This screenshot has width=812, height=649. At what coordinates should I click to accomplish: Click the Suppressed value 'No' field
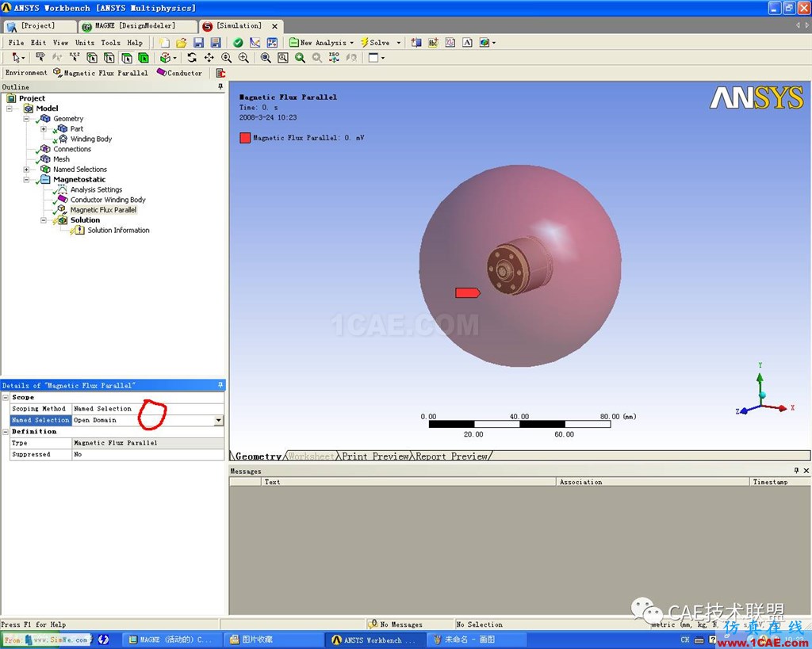(x=147, y=454)
